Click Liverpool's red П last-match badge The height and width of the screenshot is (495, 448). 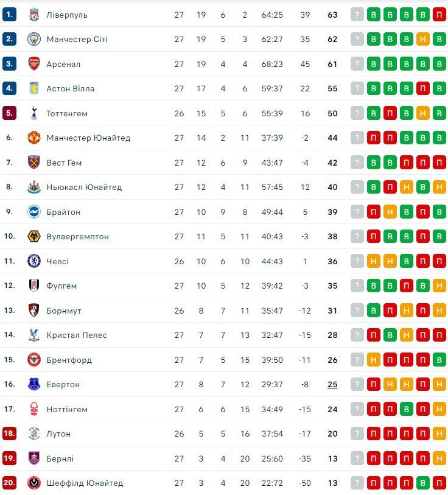(439, 15)
